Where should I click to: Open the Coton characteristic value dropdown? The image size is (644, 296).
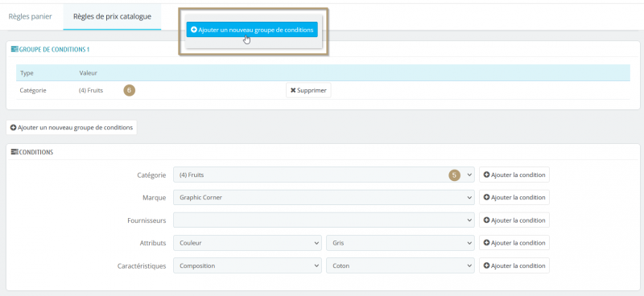pos(400,265)
